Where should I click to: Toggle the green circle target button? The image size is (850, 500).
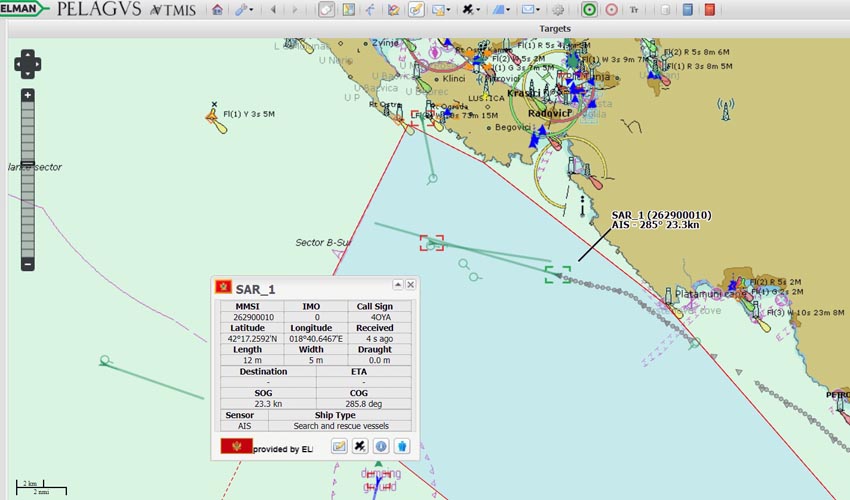click(x=589, y=10)
